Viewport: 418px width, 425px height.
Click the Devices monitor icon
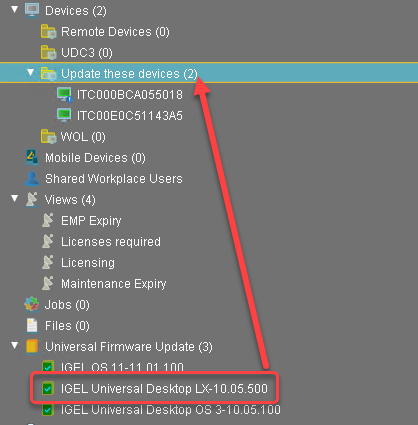[x=32, y=10]
